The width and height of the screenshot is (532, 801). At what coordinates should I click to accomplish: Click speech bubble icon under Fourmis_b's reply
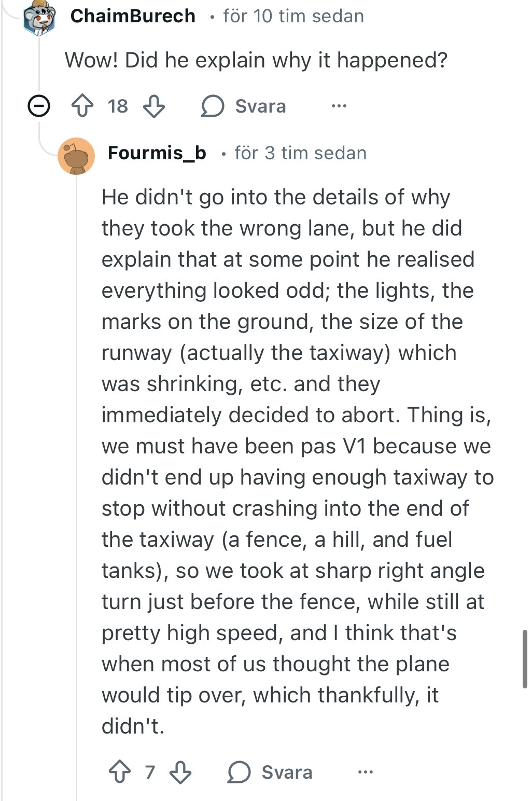[x=239, y=772]
